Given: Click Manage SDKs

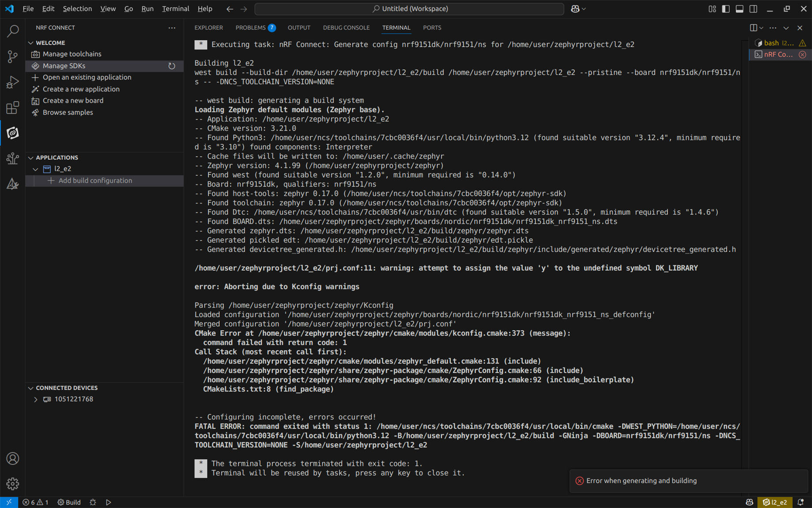Looking at the screenshot, I should tap(64, 66).
